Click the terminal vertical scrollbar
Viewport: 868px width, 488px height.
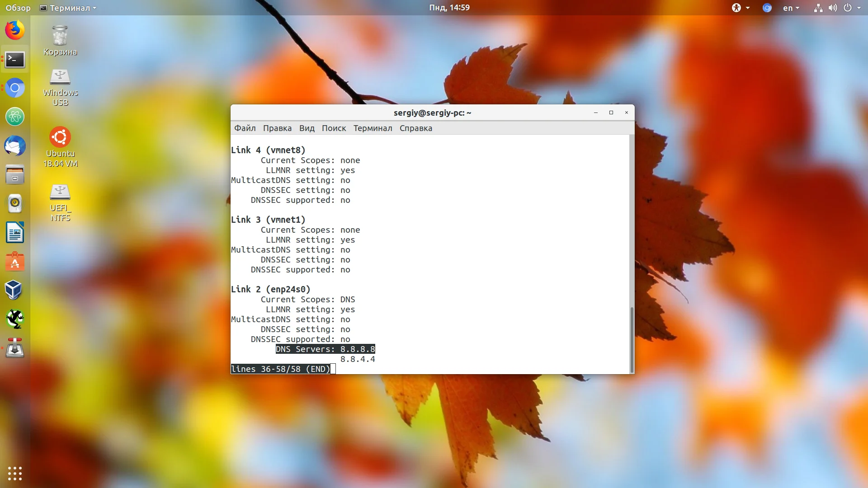click(632, 339)
